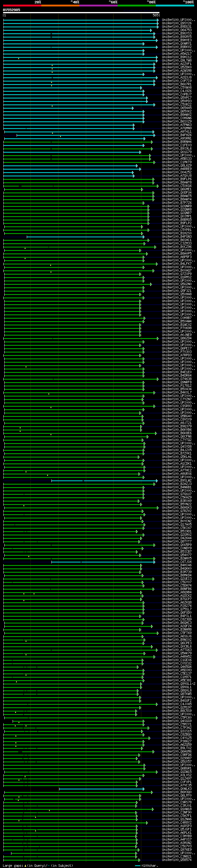Screen dimensions: 197x868
Task: Select the UniRef100_P70303 entry
Action: click(177, 352)
